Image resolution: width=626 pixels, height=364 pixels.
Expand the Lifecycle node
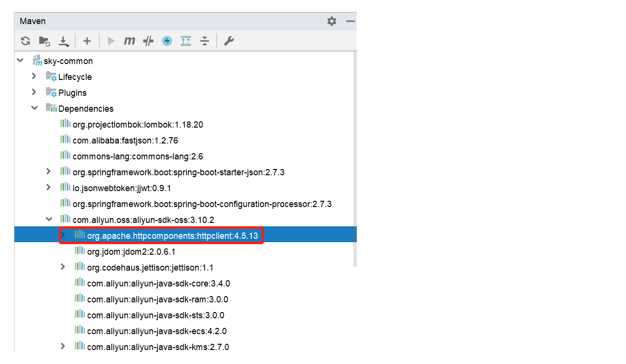(33, 76)
